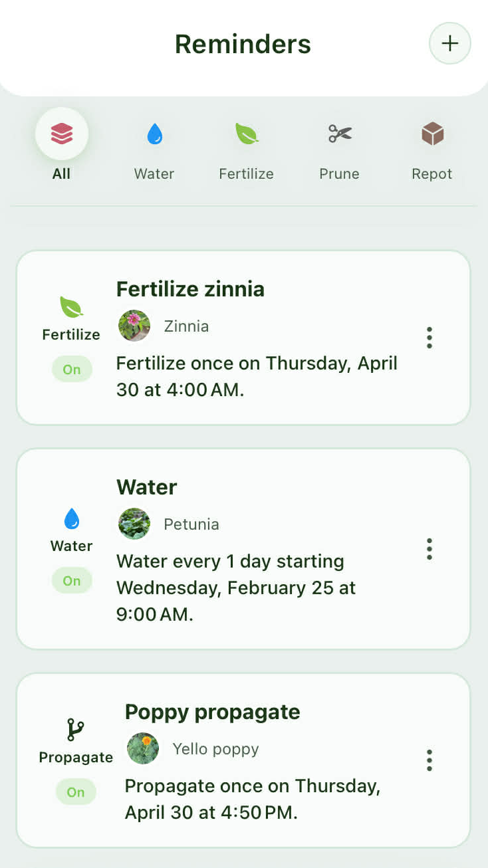Open the three-dot menu for Fertilize zinnia
488x868 pixels.
point(429,338)
